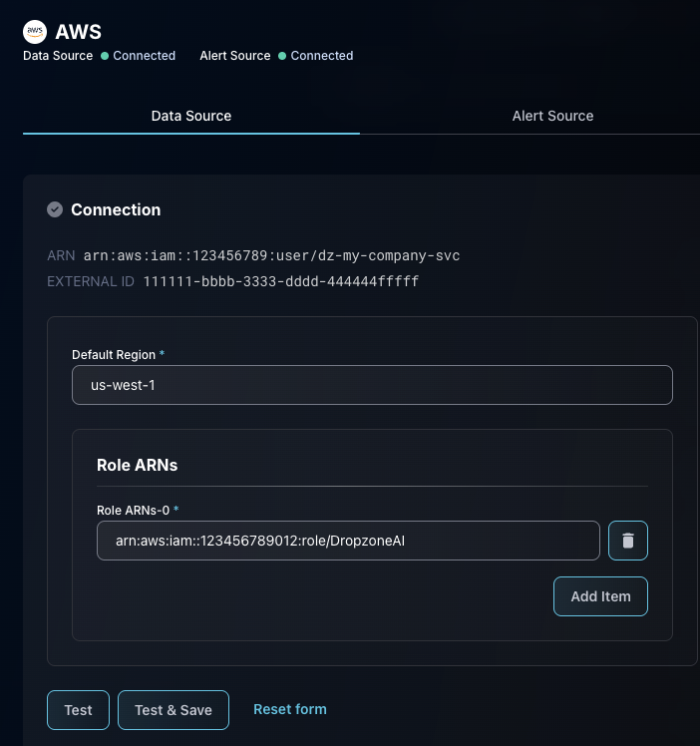Add a new Role ARN with Add Item
Image resolution: width=700 pixels, height=746 pixels.
click(x=600, y=596)
